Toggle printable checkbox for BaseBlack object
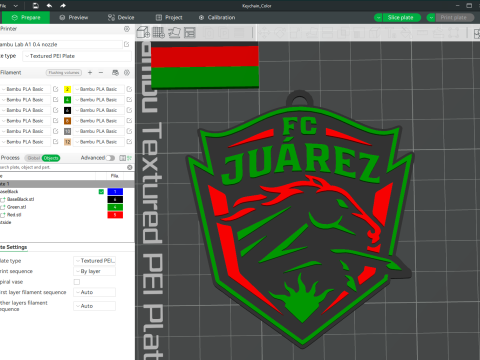This screenshot has width=480, height=360. 101,191
